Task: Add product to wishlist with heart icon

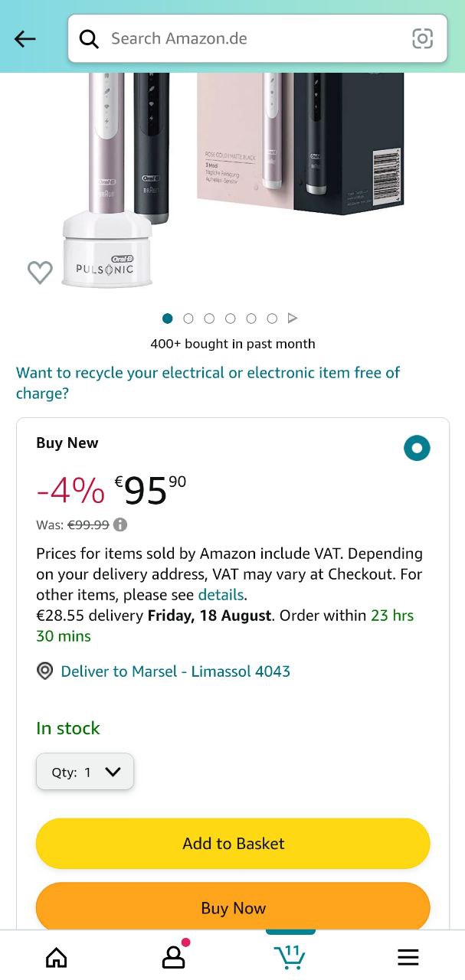Action: click(40, 272)
